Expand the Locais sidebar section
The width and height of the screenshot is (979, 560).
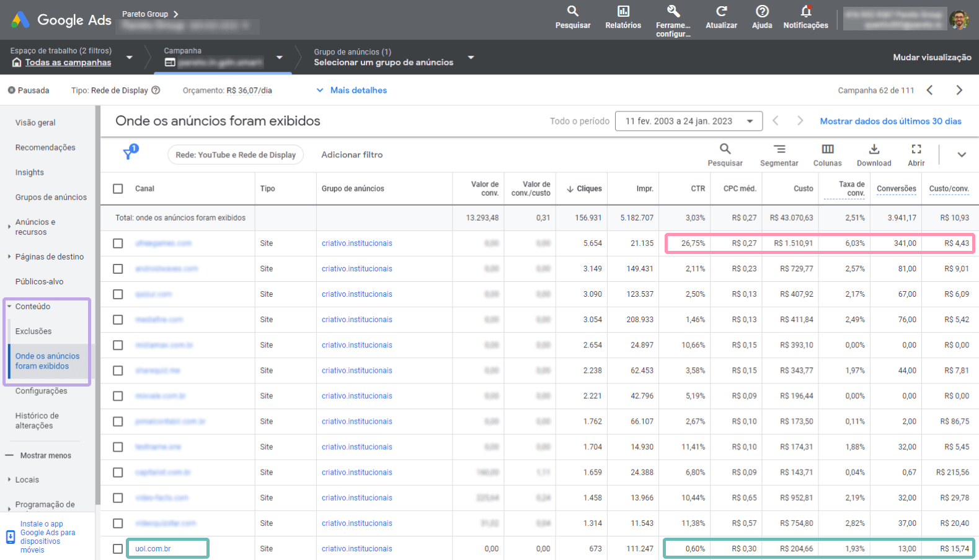[x=27, y=480]
